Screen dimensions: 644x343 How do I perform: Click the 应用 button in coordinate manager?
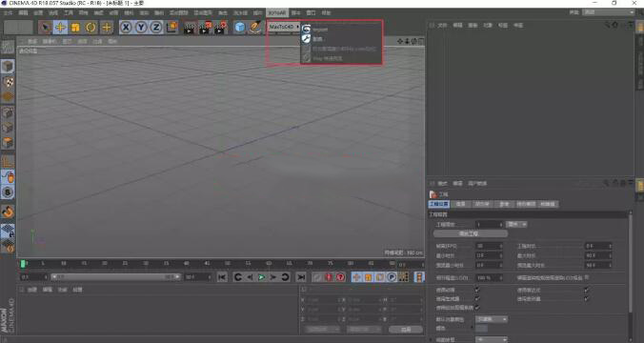pos(406,330)
